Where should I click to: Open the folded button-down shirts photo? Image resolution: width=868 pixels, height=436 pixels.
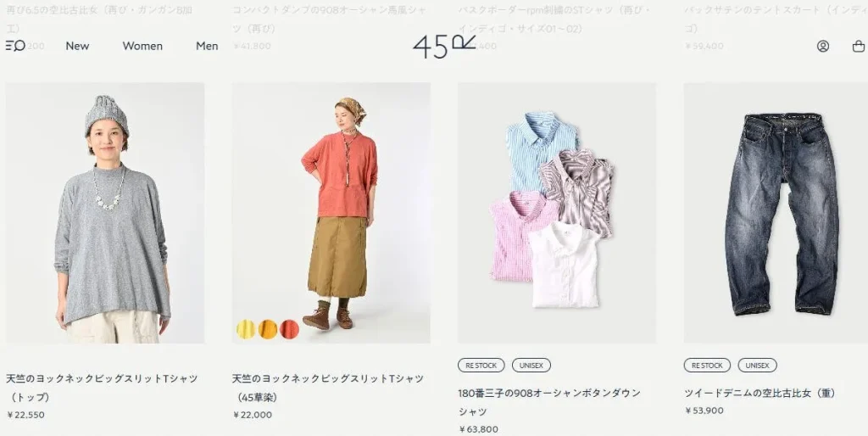[x=557, y=213]
